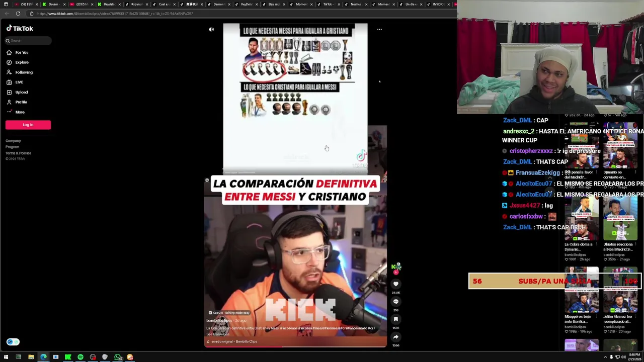
Task: Click the three-dots menu beside the Djmariio se convierte video
Action: click(635, 172)
